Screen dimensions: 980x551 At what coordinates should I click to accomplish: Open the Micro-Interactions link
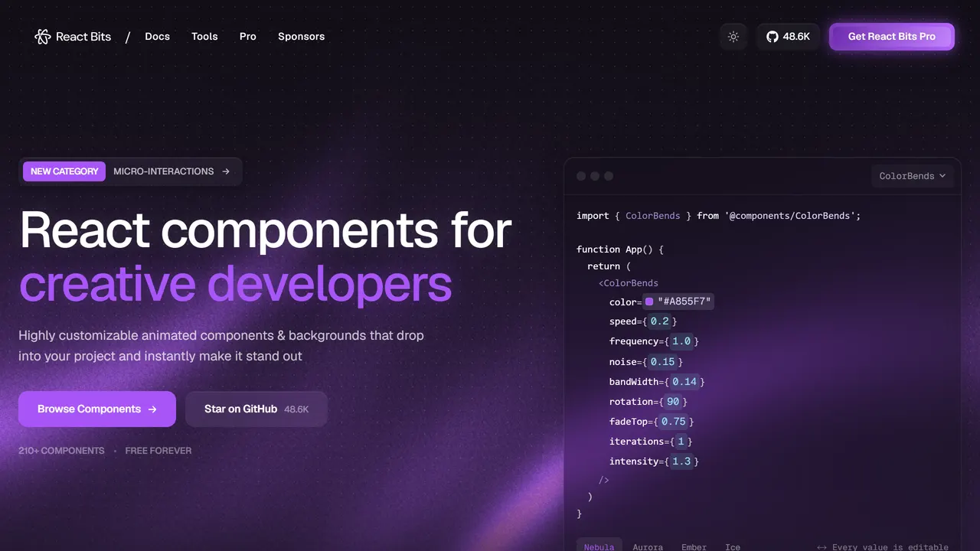pyautogui.click(x=164, y=171)
